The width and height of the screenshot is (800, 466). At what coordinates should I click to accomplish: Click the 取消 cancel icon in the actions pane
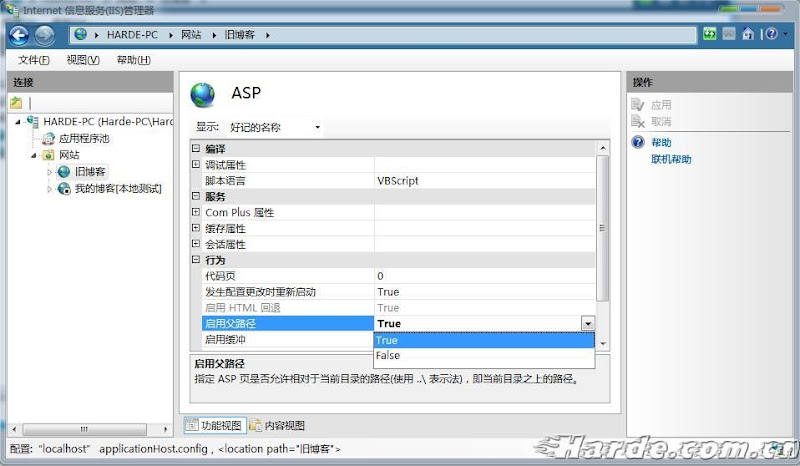tap(638, 121)
